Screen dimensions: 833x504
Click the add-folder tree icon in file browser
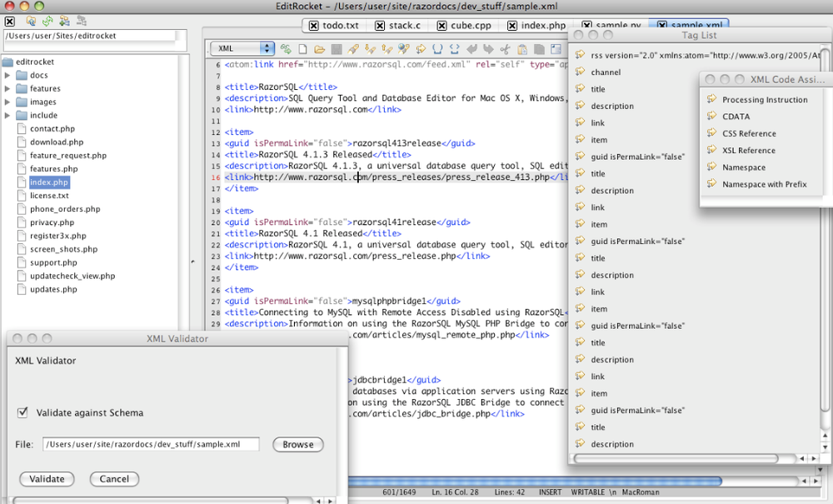pyautogui.click(x=65, y=22)
